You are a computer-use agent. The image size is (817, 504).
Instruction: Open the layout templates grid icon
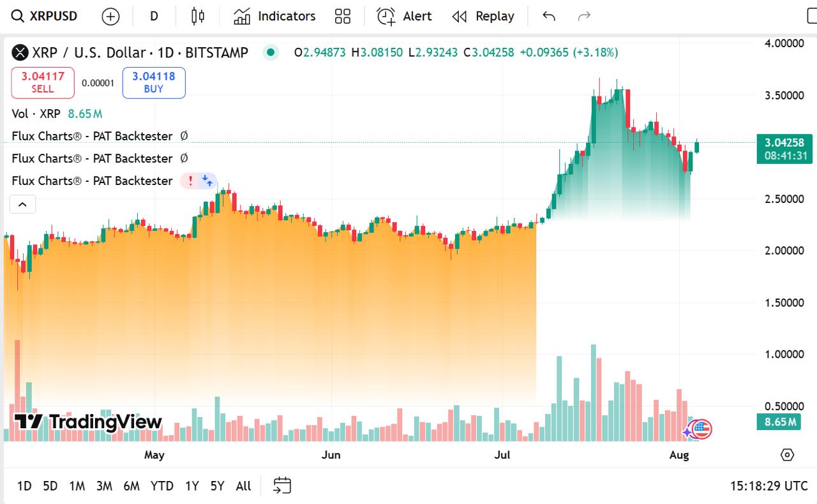pos(343,17)
